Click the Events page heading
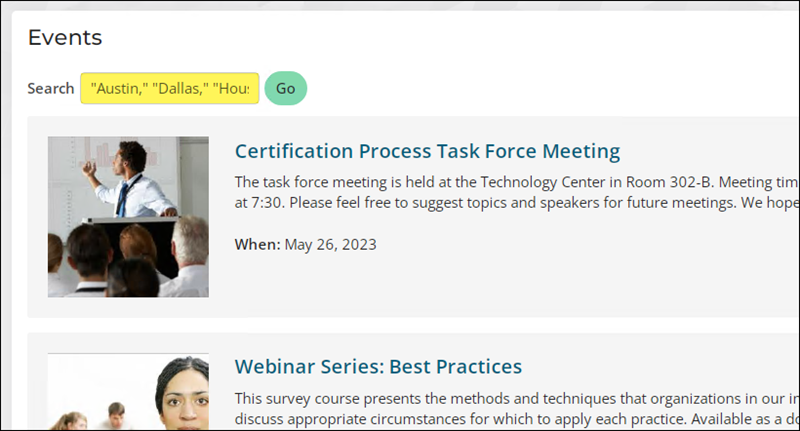The width and height of the screenshot is (800, 431). pos(65,37)
